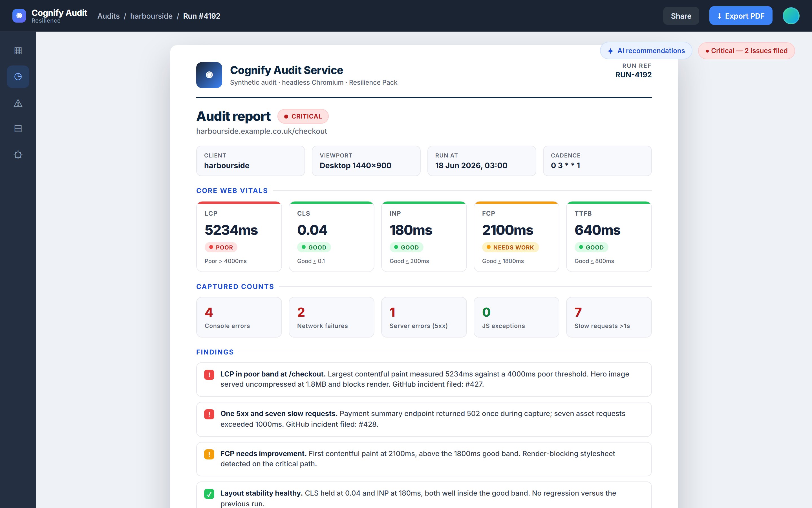
Task: Click the CORE WEB VITALS section heading
Action: 232,191
